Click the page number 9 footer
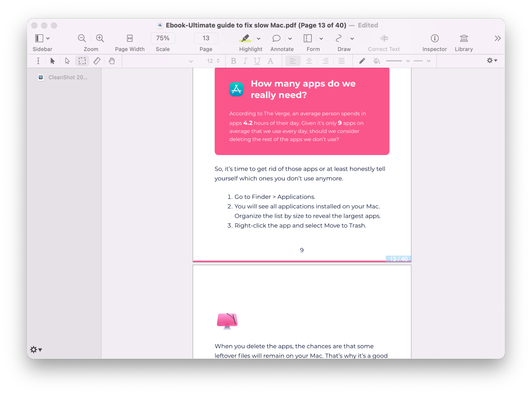This screenshot has height=395, width=532. coord(302,250)
